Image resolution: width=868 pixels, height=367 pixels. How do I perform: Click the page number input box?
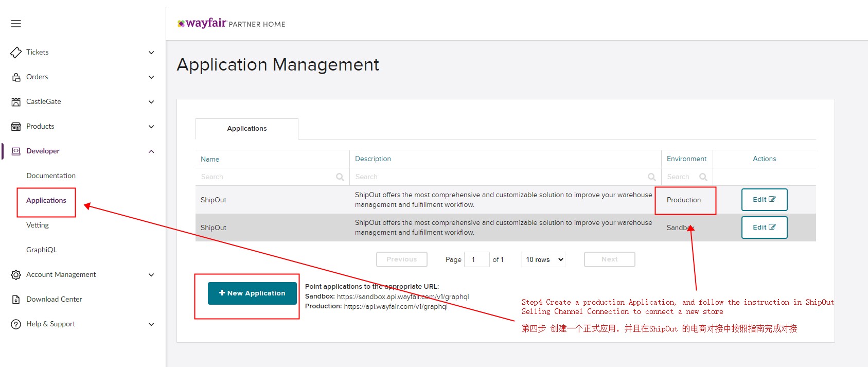(x=477, y=259)
